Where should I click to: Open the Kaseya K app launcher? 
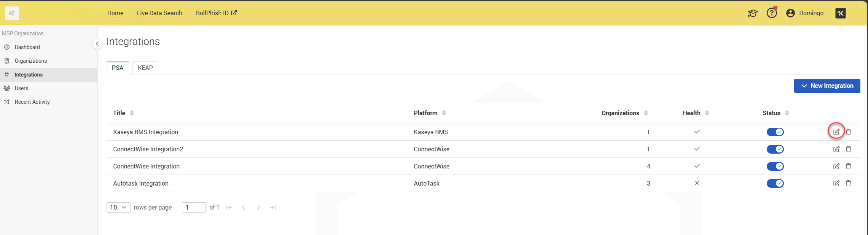(x=840, y=13)
